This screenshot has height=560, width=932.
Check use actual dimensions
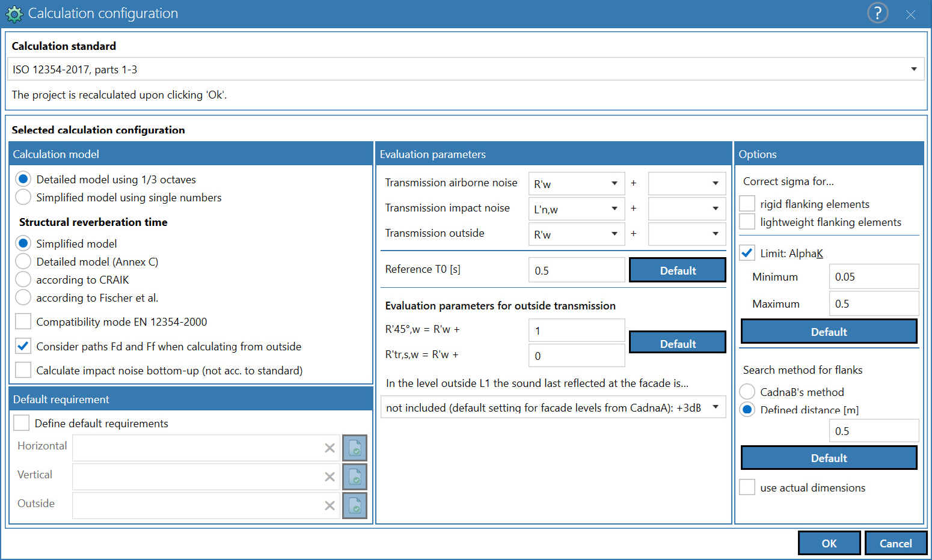[x=747, y=487]
